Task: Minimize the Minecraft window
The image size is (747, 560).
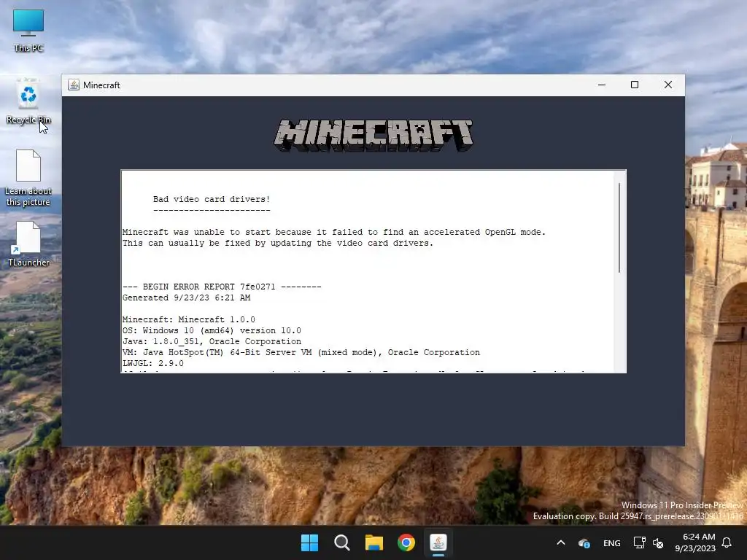Action: pyautogui.click(x=602, y=85)
